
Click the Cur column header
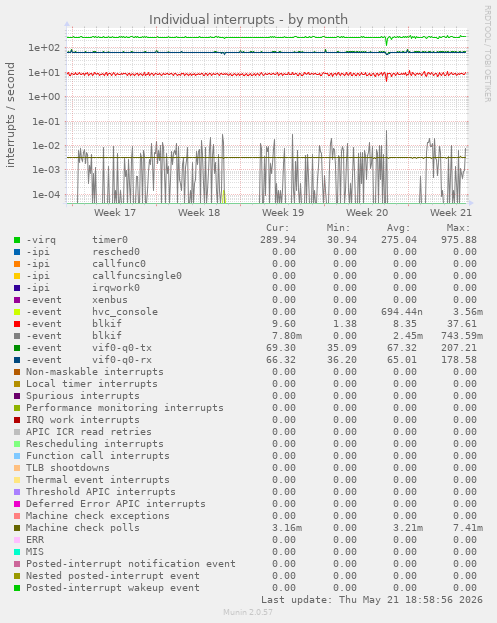pyautogui.click(x=278, y=228)
